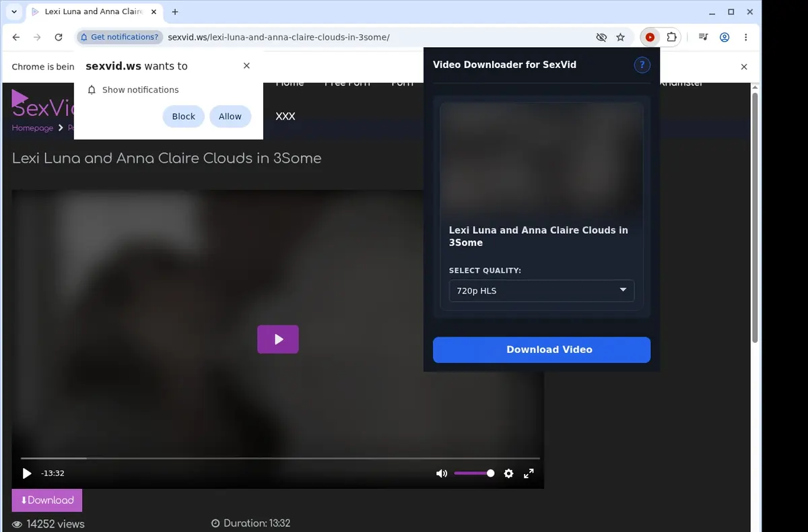Reload the current page
This screenshot has width=808, height=532.
59,37
